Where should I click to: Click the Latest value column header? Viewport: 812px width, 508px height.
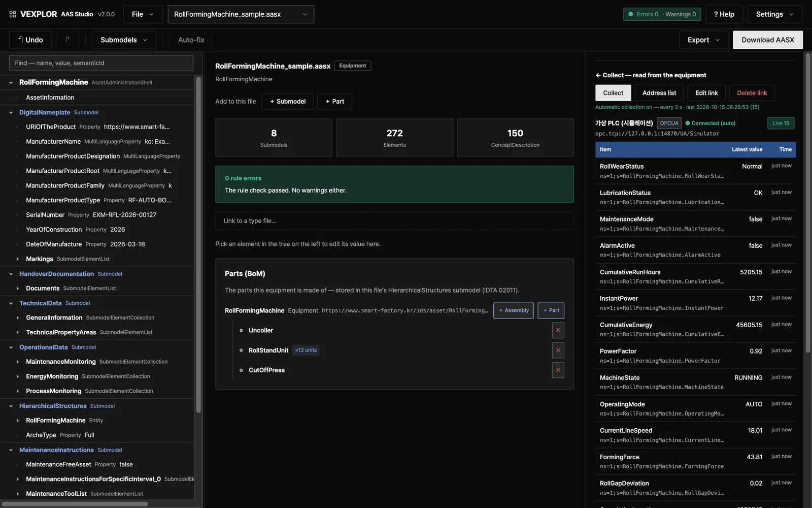tap(747, 149)
